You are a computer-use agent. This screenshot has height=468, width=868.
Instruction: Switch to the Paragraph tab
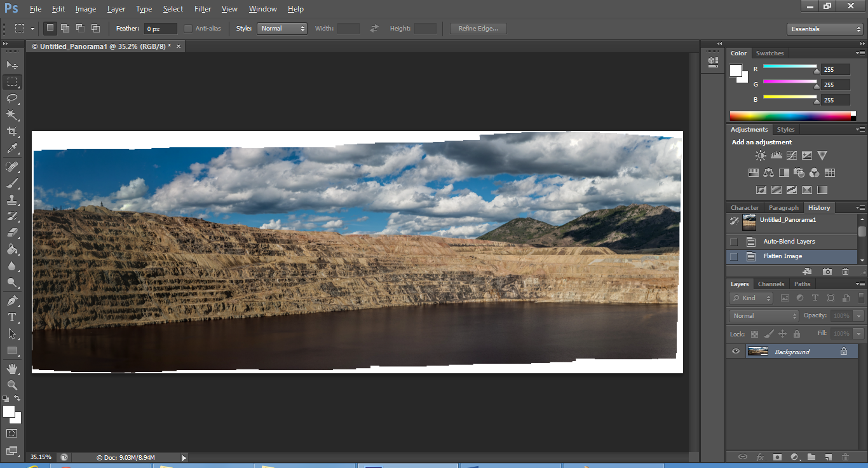tap(783, 208)
